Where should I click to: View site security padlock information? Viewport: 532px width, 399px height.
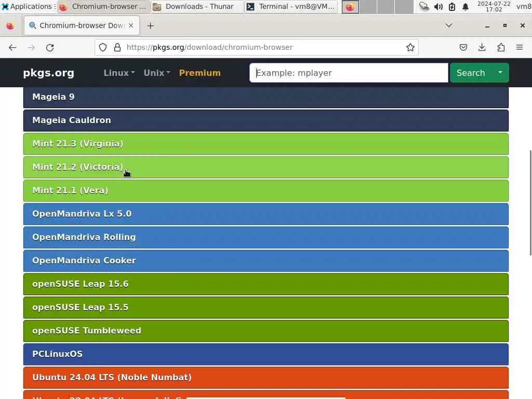117,47
